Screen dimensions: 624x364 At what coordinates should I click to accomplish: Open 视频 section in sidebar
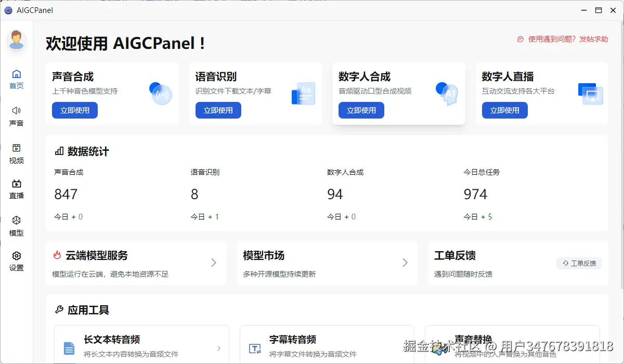pyautogui.click(x=17, y=154)
